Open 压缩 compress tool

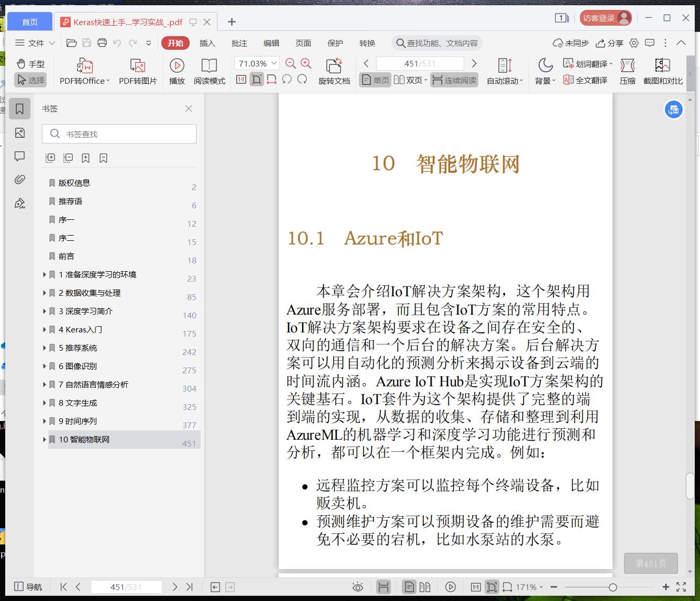click(628, 71)
